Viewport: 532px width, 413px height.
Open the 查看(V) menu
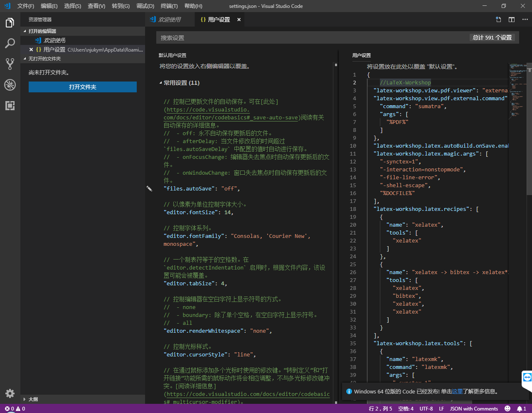(96, 6)
